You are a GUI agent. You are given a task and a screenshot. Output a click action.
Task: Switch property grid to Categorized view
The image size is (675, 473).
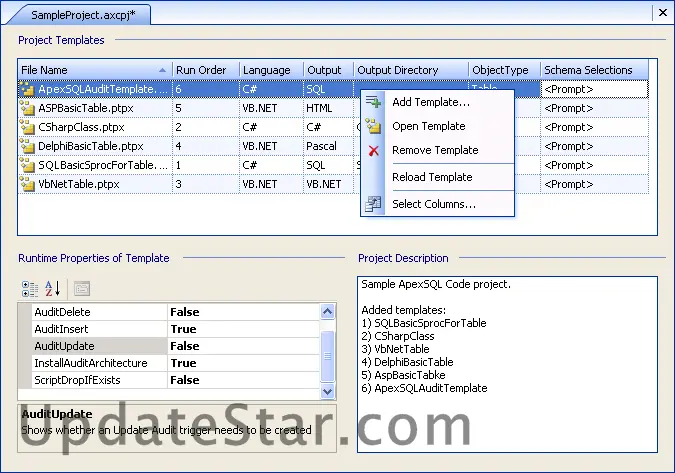30,288
